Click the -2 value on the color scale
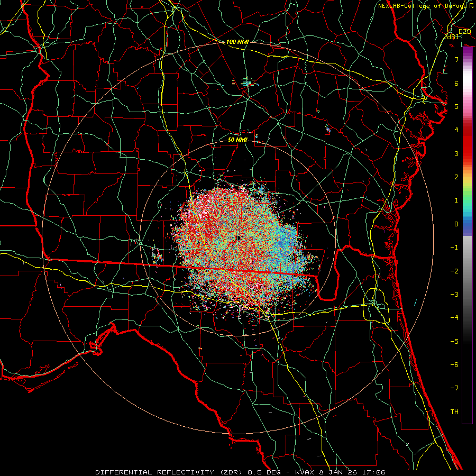The image size is (476, 476). coord(454,271)
